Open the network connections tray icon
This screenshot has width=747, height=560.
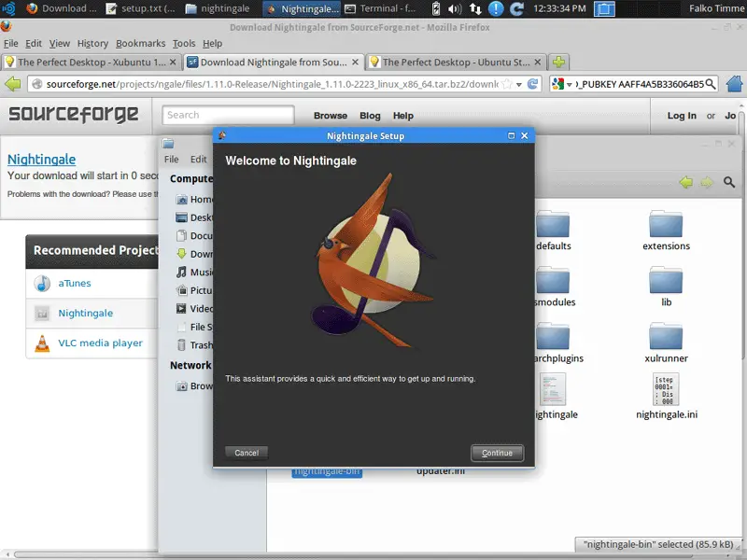point(475,8)
